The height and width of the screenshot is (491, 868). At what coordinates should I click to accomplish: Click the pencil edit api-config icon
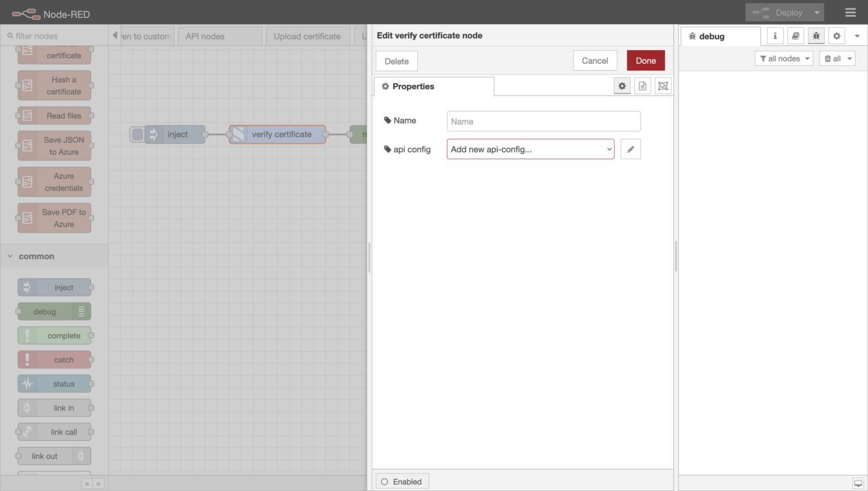tap(631, 149)
